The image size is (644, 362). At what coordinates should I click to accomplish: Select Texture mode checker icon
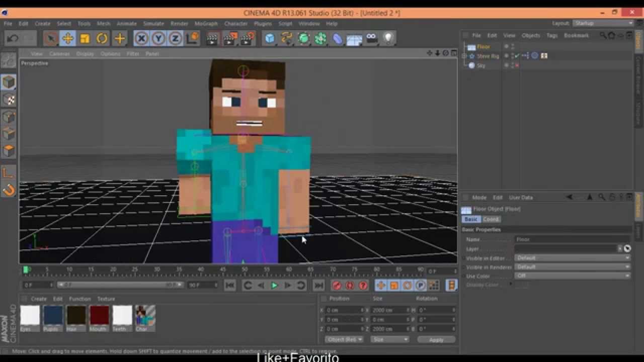point(9,99)
